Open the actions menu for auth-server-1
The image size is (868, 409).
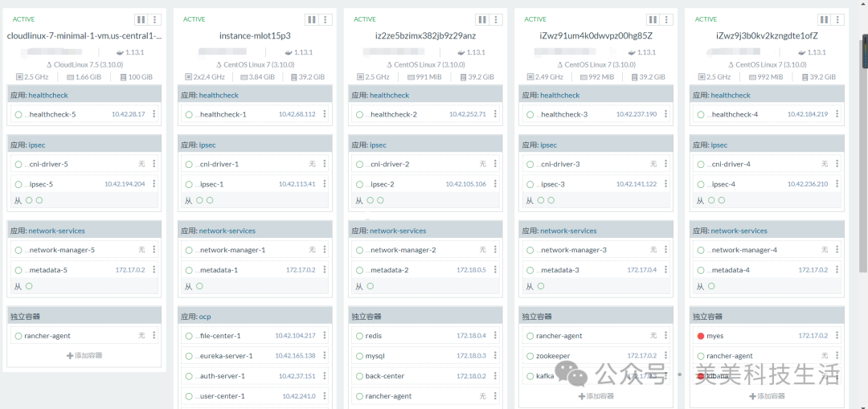tap(325, 376)
